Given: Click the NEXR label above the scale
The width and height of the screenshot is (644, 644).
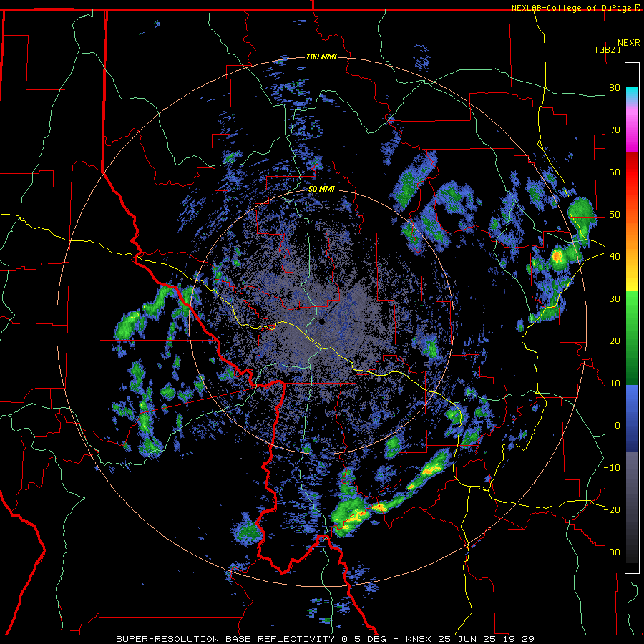Looking at the screenshot, I should pyautogui.click(x=628, y=43).
